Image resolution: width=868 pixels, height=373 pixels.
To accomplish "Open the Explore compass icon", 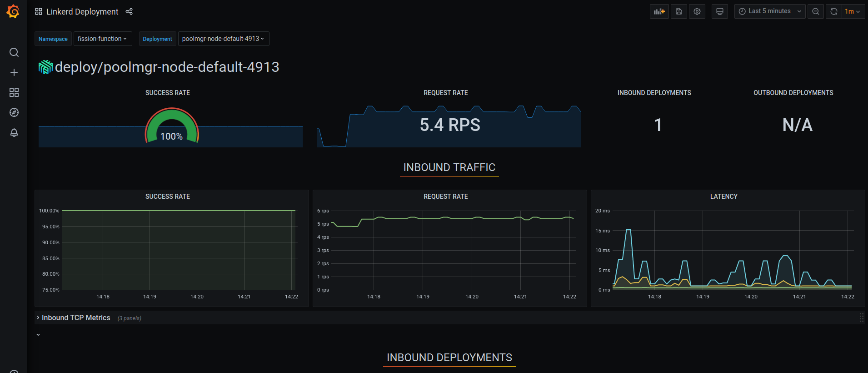I will (x=14, y=112).
